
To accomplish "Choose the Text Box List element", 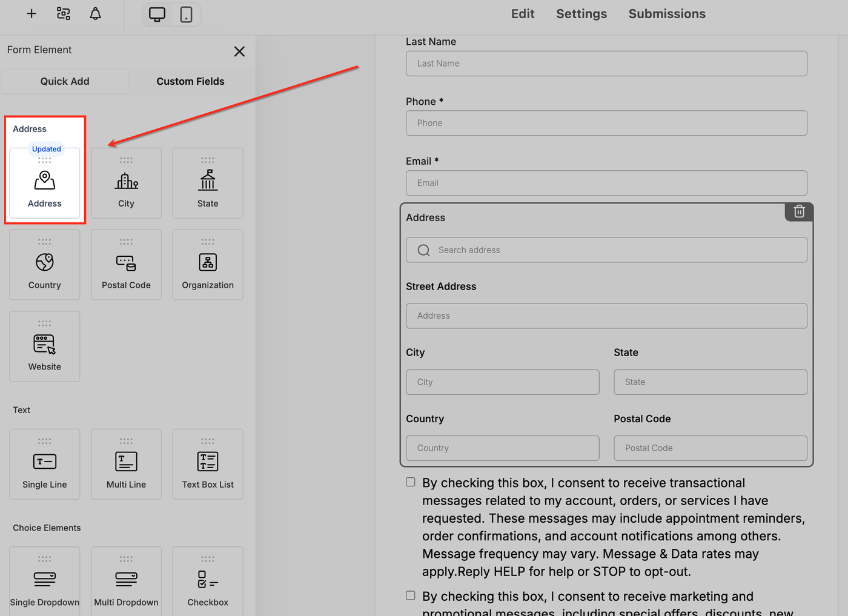I will pyautogui.click(x=208, y=465).
